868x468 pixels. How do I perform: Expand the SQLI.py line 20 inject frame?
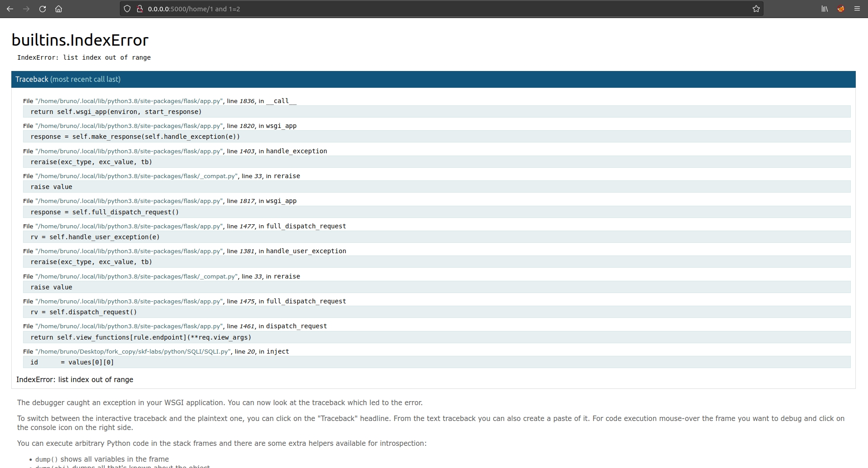[x=156, y=351]
